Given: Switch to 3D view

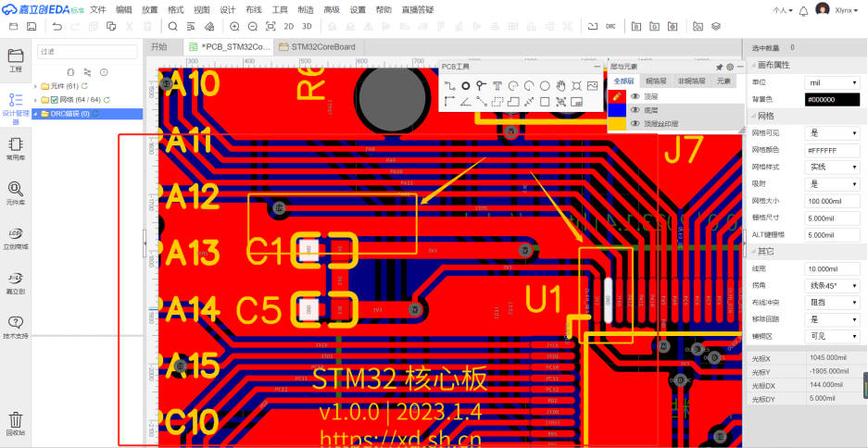Looking at the screenshot, I should (307, 27).
